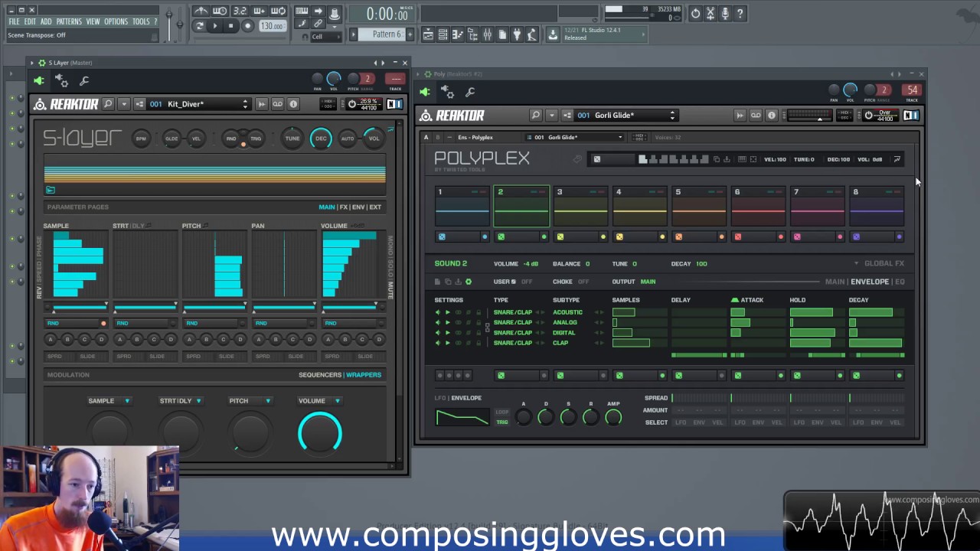Adjust the DEC knob in S-Layer
The height and width of the screenshot is (551, 980).
[x=321, y=139]
